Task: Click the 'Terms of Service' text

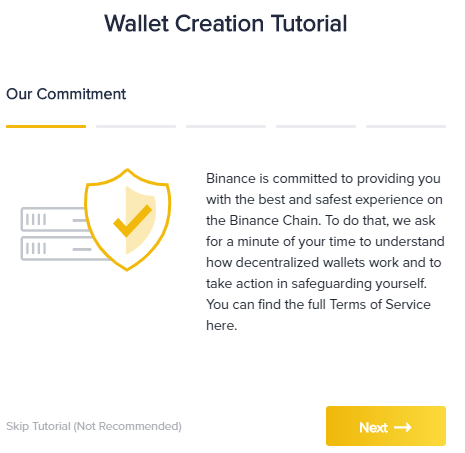Action: (x=380, y=304)
